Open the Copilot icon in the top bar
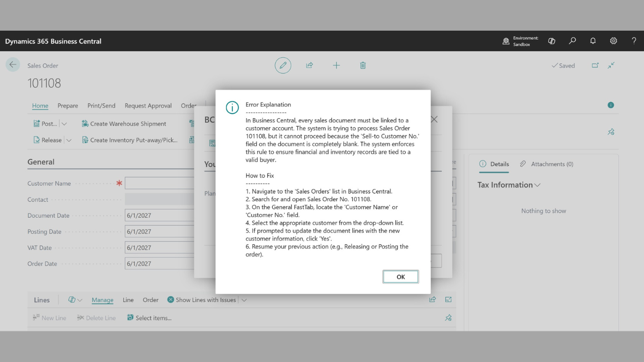 [552, 41]
